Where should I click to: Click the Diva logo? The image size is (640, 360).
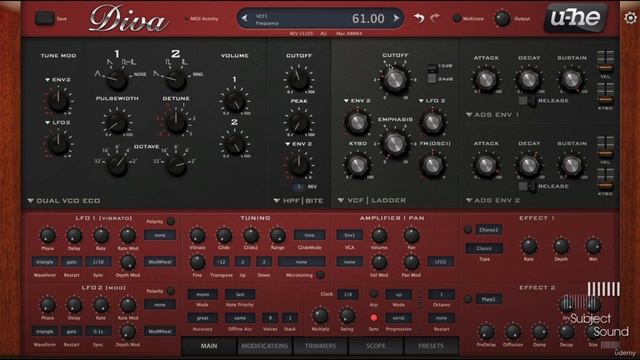(x=129, y=19)
